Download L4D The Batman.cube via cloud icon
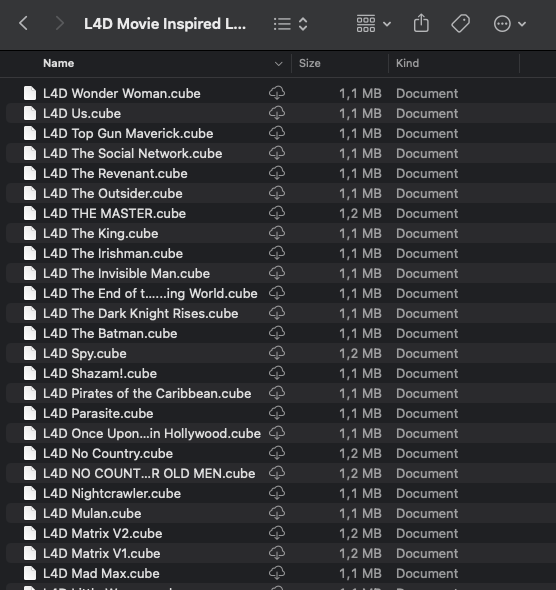Viewport: 556px width, 590px height. (277, 333)
